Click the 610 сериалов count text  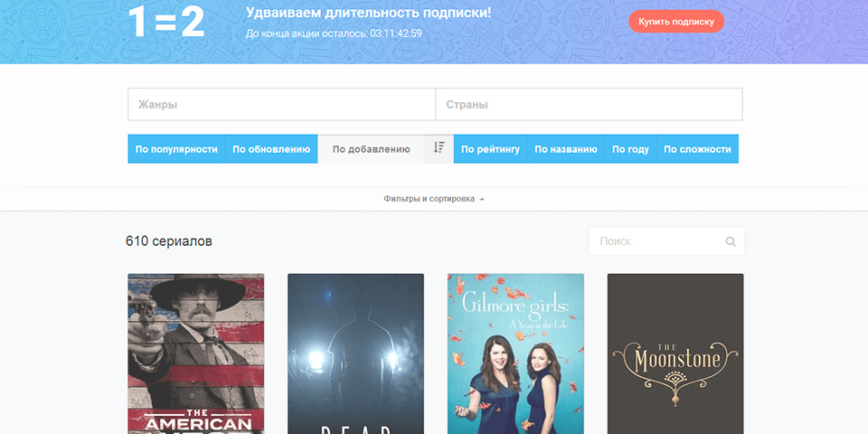coord(169,241)
